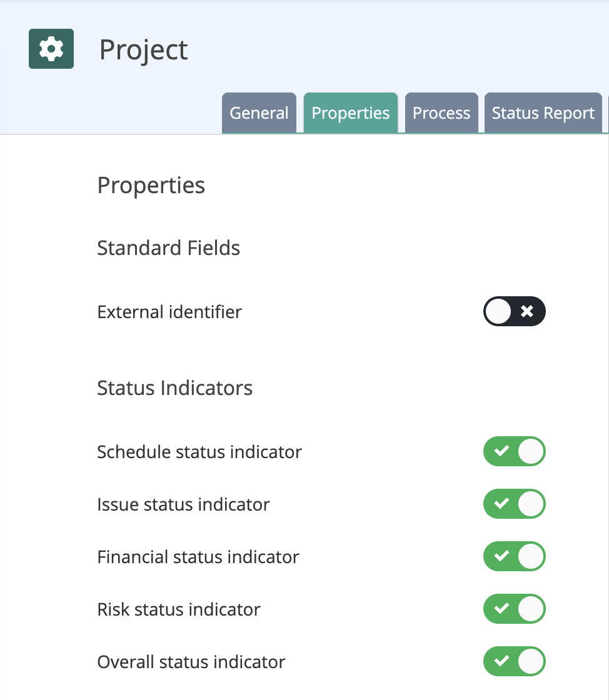Select the Properties tab

[351, 113]
